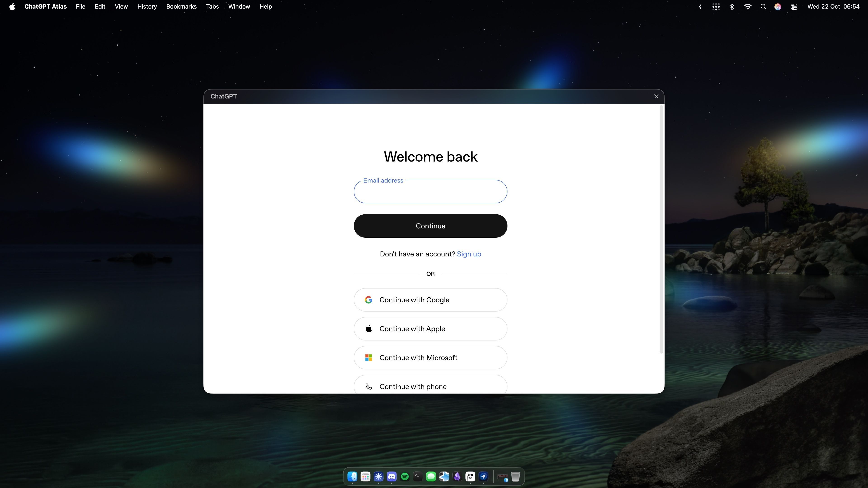Open Terminal from the Dock
The height and width of the screenshot is (488, 868).
[418, 476]
